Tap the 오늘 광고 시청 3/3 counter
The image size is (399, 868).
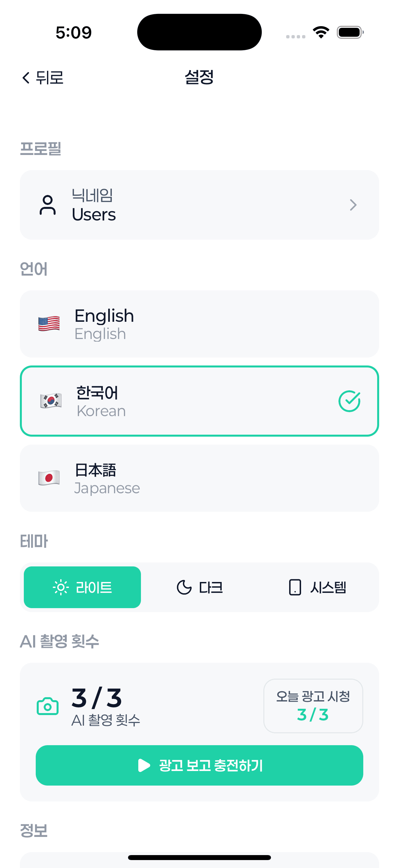pos(313,705)
